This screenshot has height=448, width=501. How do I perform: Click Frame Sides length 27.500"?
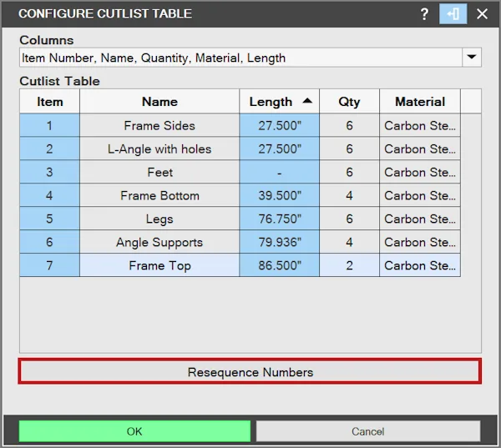coord(279,125)
